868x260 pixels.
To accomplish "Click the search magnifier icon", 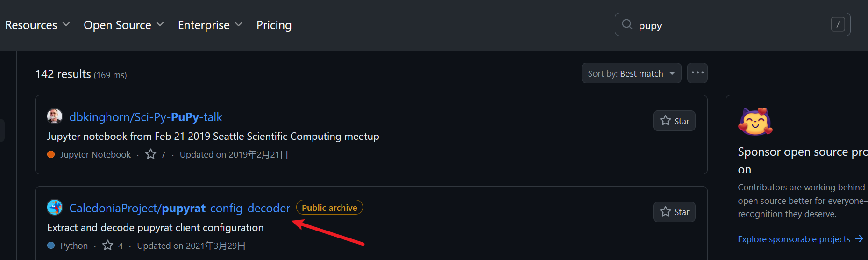I will point(627,24).
